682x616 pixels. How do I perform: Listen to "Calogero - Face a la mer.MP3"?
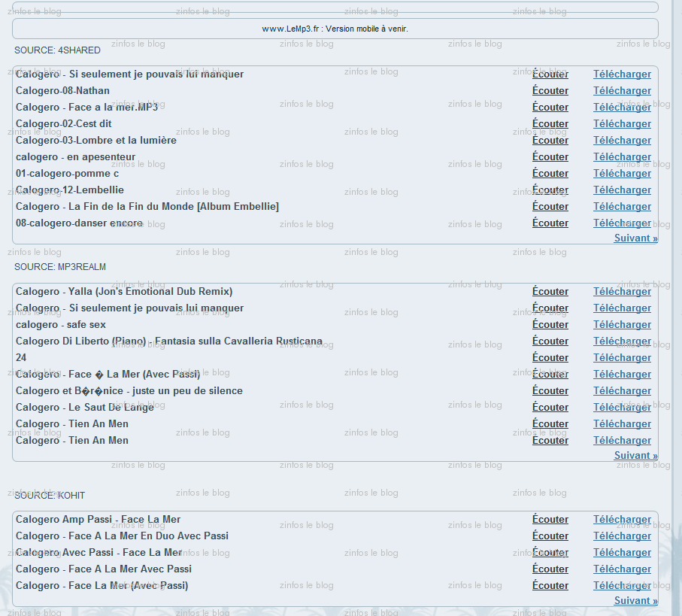coord(550,107)
